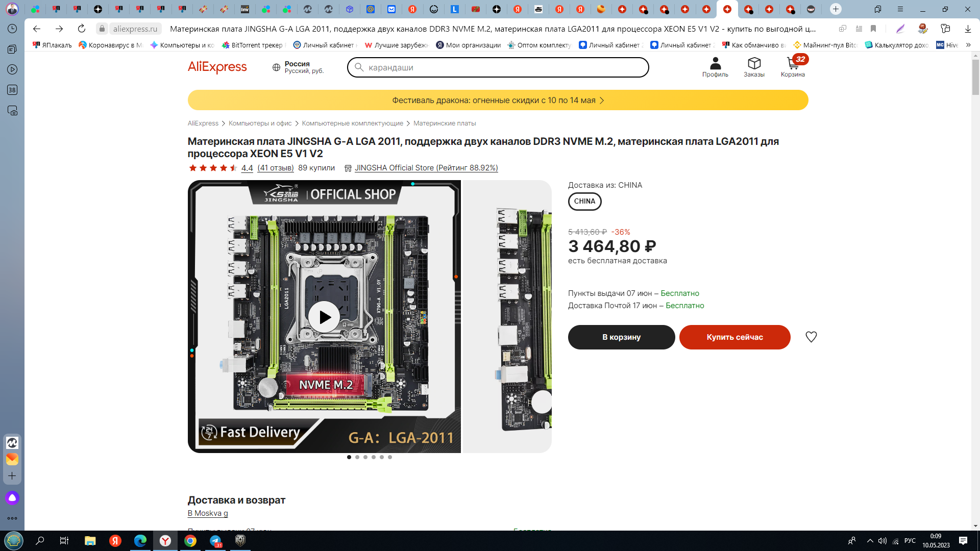
Task: Open the ЯПлакалъ bookmark
Action: pyautogui.click(x=52, y=45)
